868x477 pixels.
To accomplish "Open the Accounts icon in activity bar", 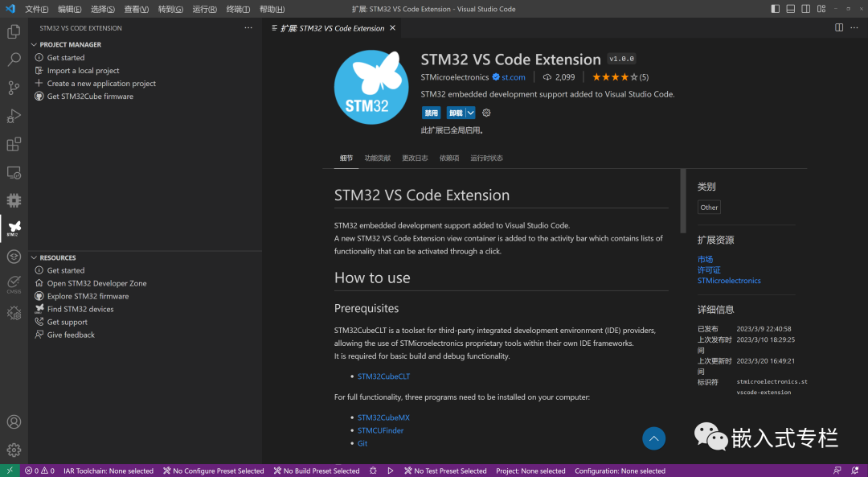I will (14, 421).
